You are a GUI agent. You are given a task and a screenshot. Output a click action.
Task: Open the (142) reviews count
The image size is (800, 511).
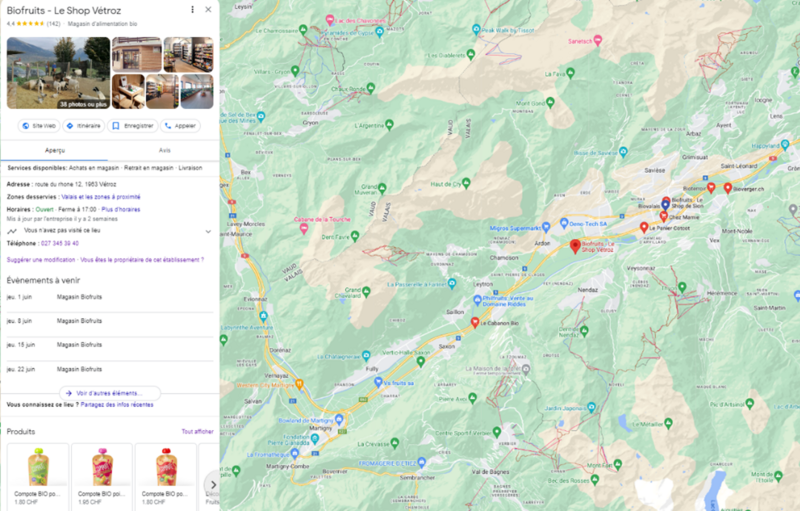tap(53, 24)
